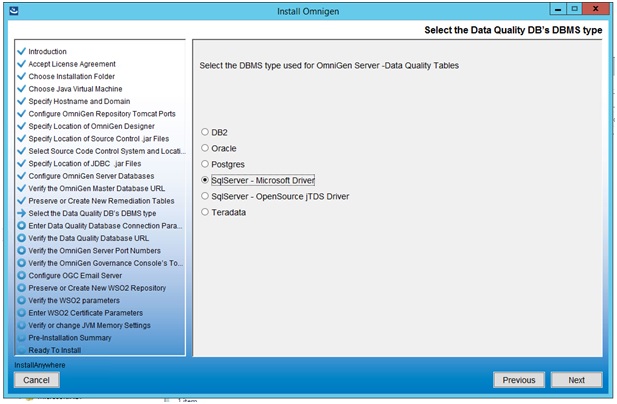The width and height of the screenshot is (617, 404).
Task: Go back with the Previous button
Action: 519,380
